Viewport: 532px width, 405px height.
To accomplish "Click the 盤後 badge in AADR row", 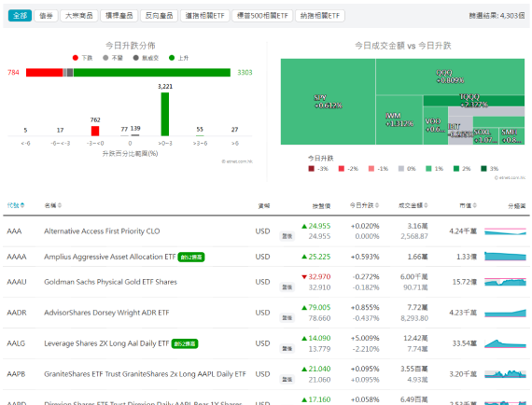I will point(287,318).
